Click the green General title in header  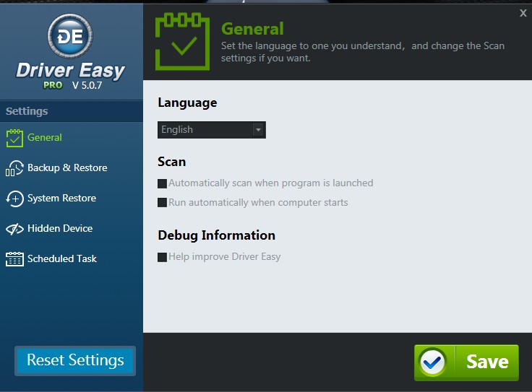[x=252, y=29]
